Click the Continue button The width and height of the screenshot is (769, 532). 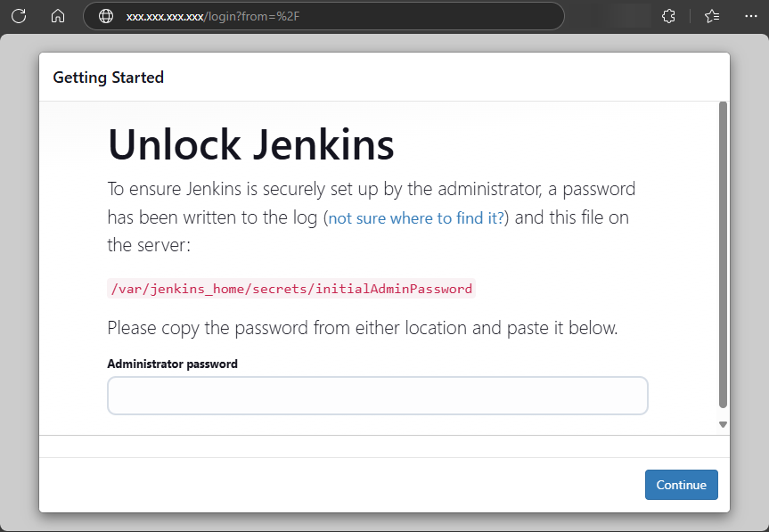point(681,485)
